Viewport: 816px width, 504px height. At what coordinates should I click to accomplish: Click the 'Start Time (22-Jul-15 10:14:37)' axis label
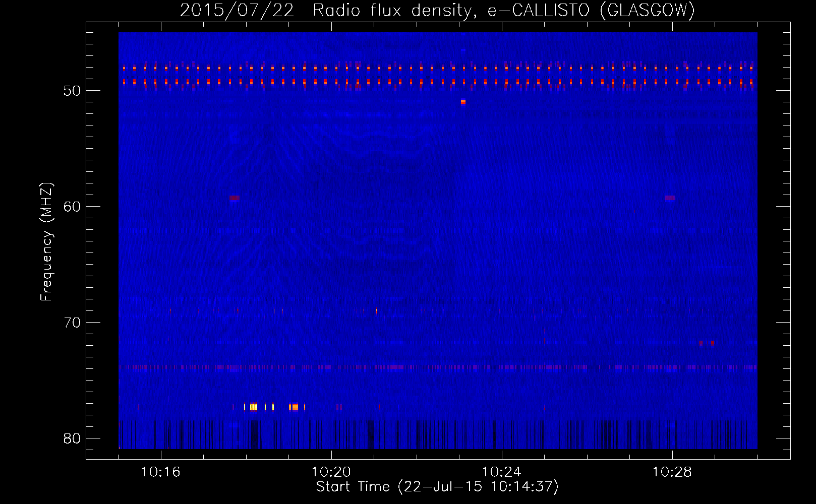[437, 487]
